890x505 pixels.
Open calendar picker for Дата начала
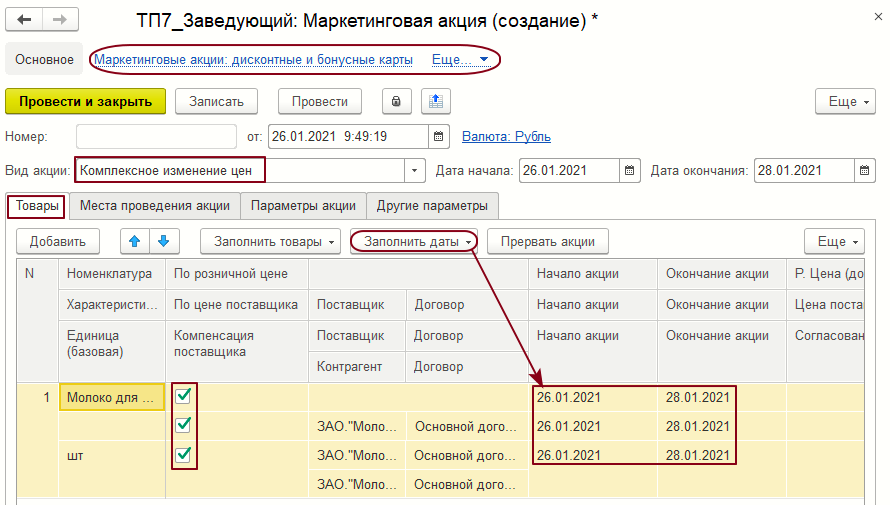point(630,170)
